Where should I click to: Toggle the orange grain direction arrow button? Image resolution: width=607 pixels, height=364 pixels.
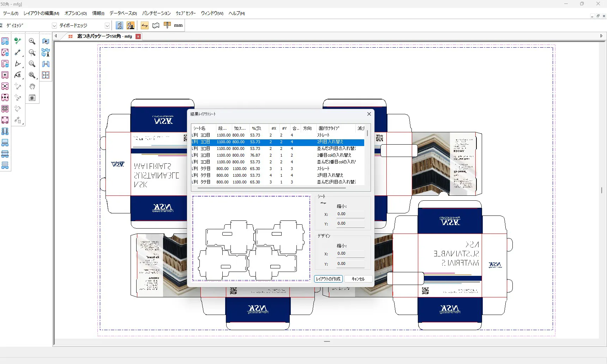tap(144, 25)
